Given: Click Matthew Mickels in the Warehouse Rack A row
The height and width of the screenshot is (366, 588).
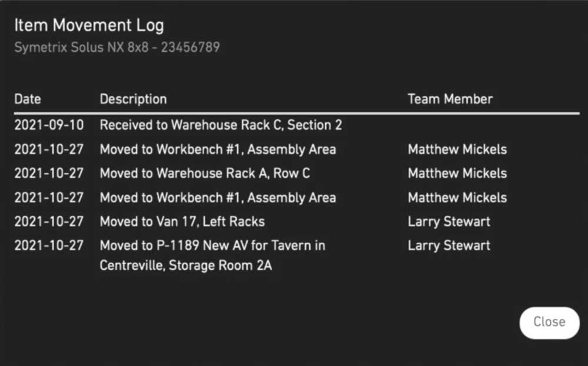Looking at the screenshot, I should pos(457,173).
